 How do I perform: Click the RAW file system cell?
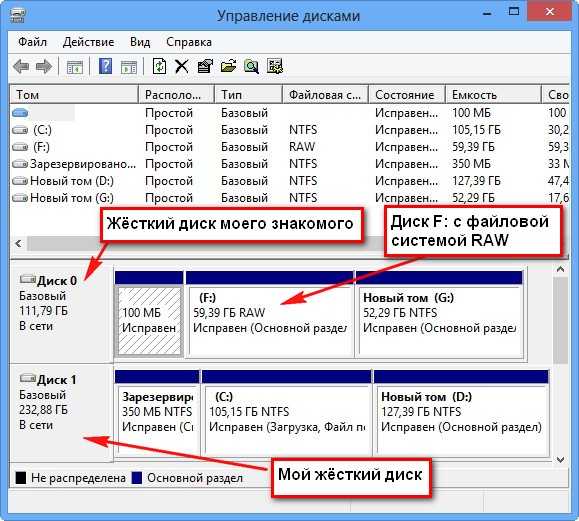[x=302, y=147]
